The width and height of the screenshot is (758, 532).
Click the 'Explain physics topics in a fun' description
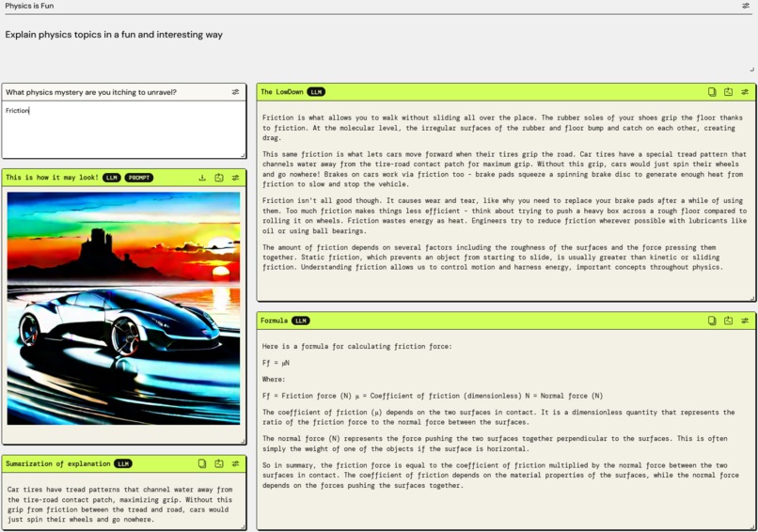pyautogui.click(x=114, y=35)
